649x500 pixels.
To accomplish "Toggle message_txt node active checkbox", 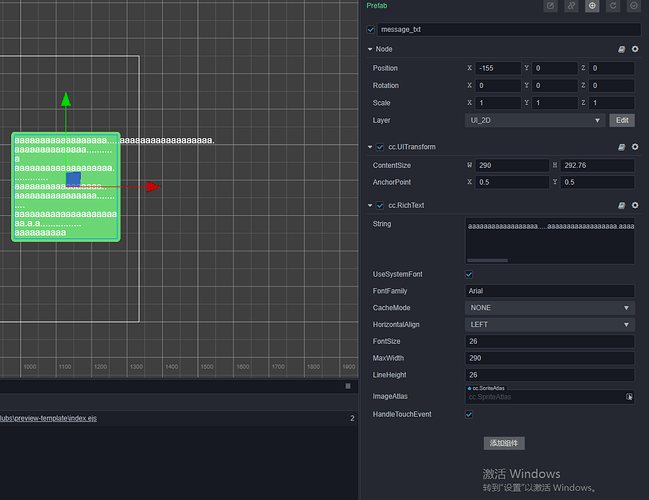I will point(372,29).
